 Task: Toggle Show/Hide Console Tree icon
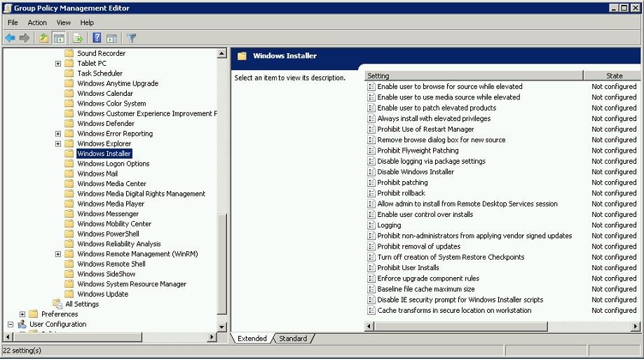pos(59,38)
